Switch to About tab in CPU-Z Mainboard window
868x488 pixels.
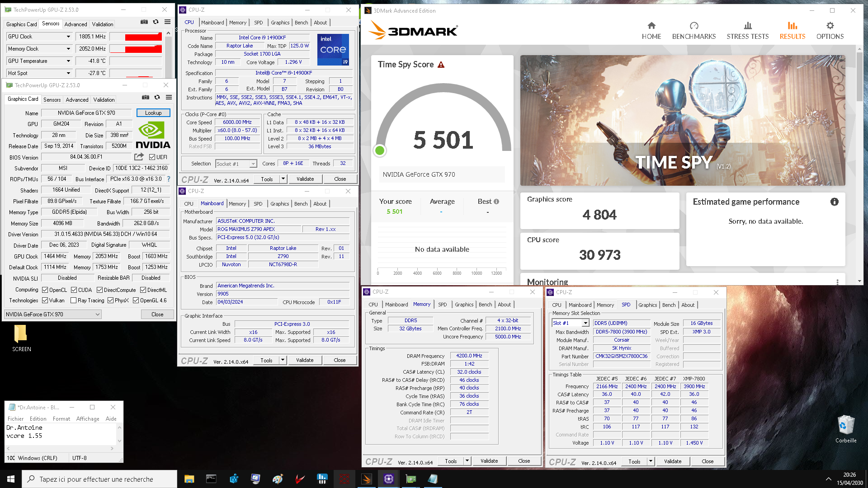320,204
